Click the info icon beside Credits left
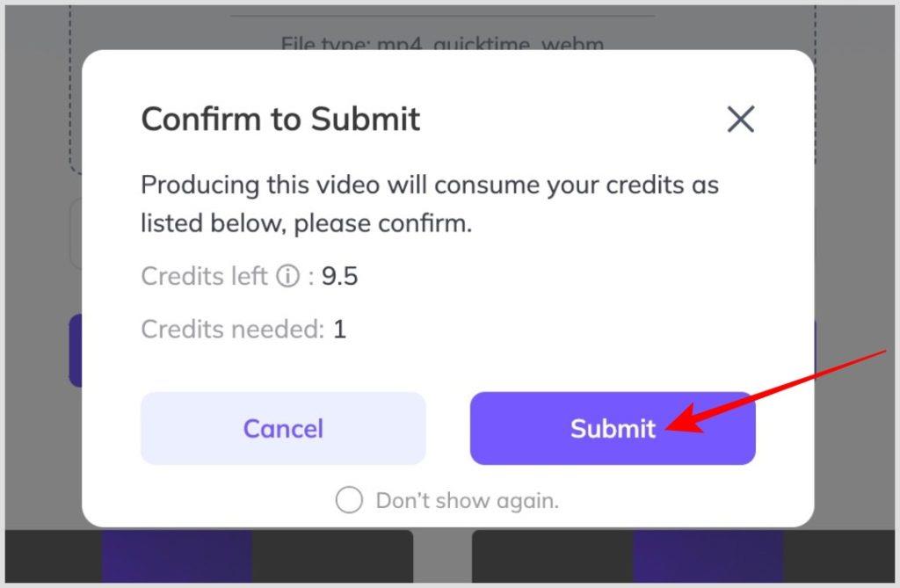 [x=288, y=276]
